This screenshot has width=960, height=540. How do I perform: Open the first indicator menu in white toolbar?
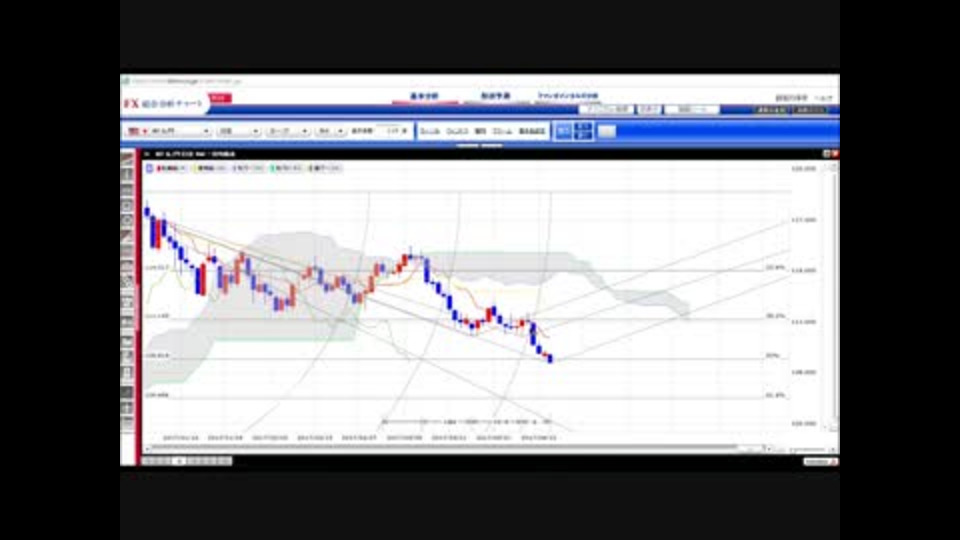(430, 131)
